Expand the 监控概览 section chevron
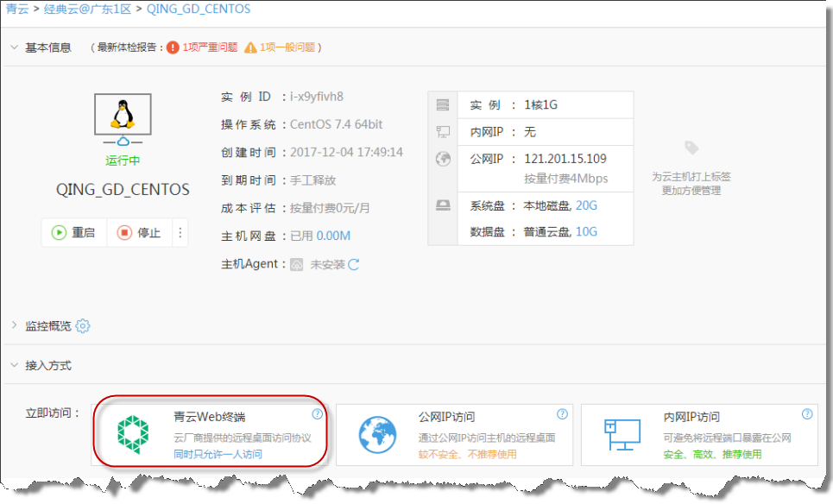Viewport: 833px width, 504px height. 15,325
